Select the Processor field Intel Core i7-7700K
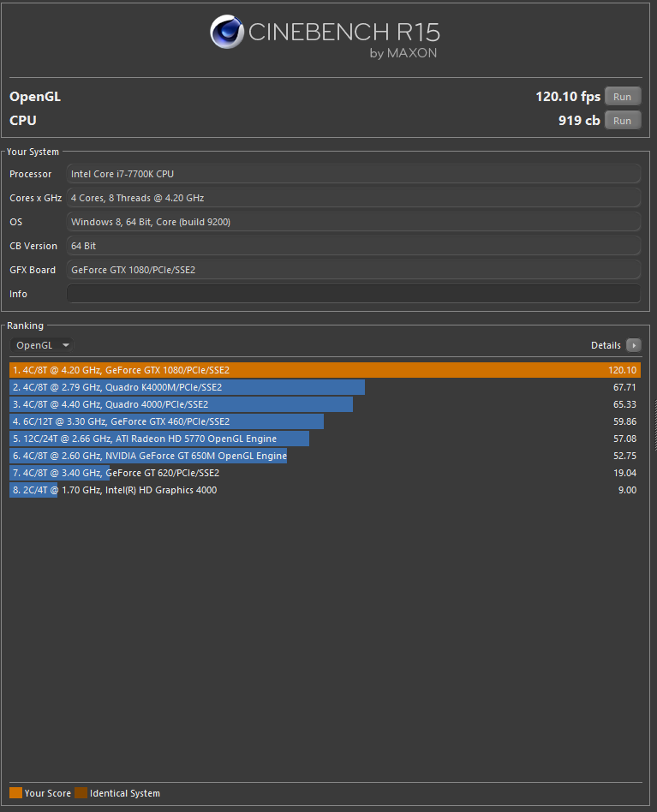 354,174
